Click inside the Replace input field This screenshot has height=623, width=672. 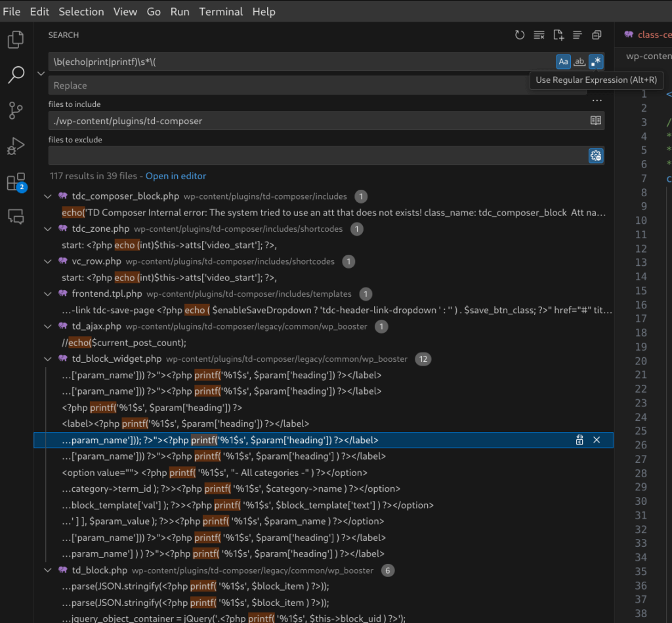click(x=262, y=85)
